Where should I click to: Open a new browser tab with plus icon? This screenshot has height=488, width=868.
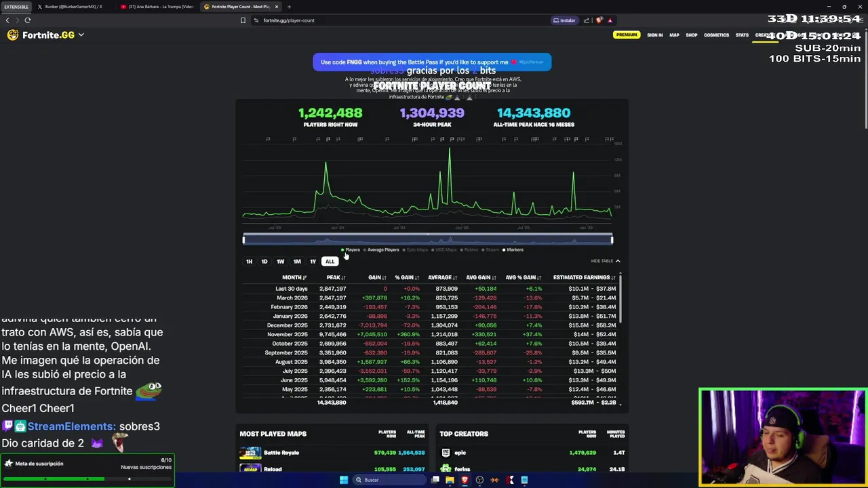coord(289,7)
